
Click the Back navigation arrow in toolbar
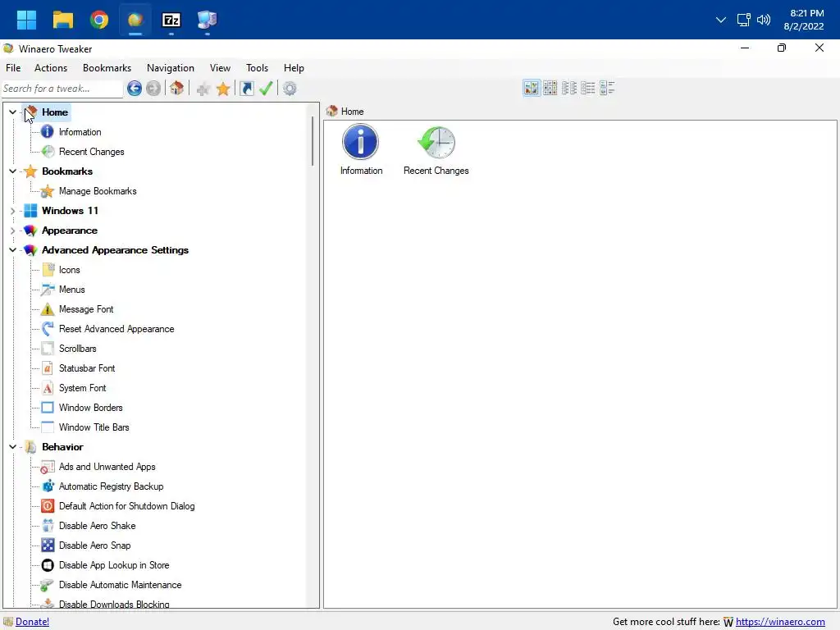135,89
